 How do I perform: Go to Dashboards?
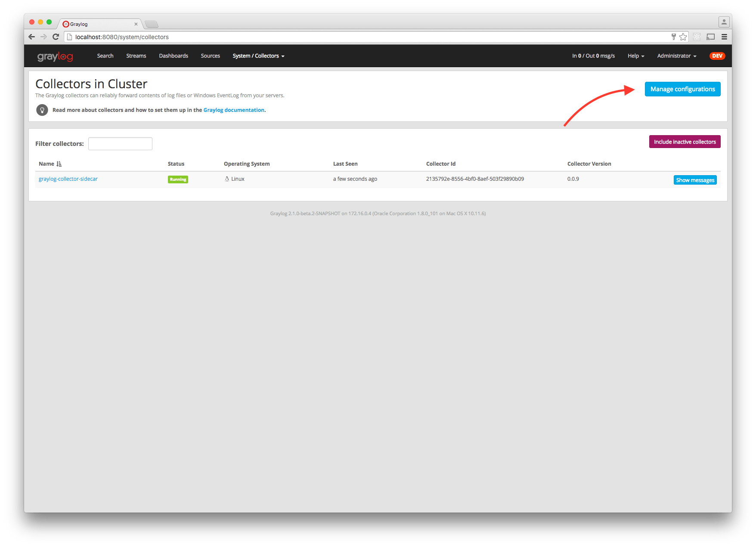174,56
